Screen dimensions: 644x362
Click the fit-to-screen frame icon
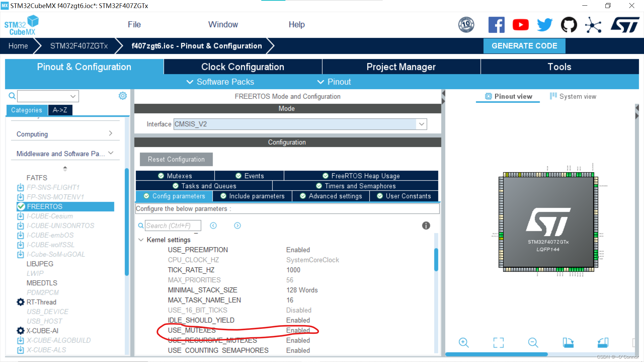click(498, 343)
